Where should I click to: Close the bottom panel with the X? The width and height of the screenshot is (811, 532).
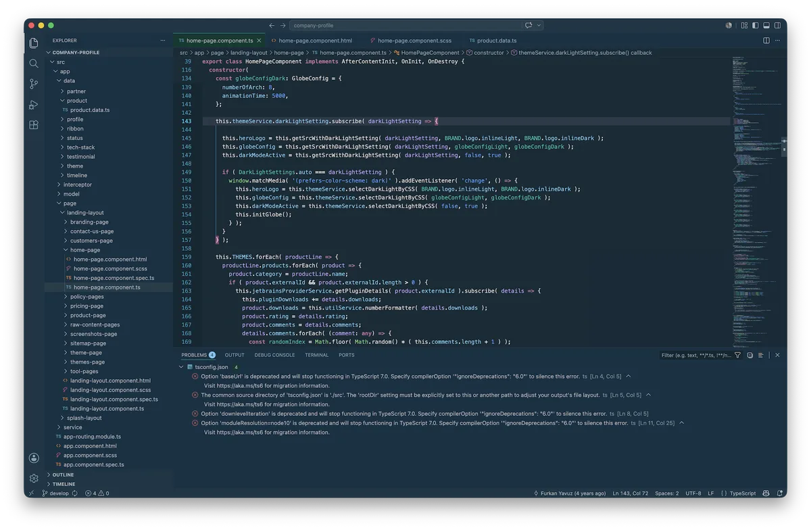777,355
